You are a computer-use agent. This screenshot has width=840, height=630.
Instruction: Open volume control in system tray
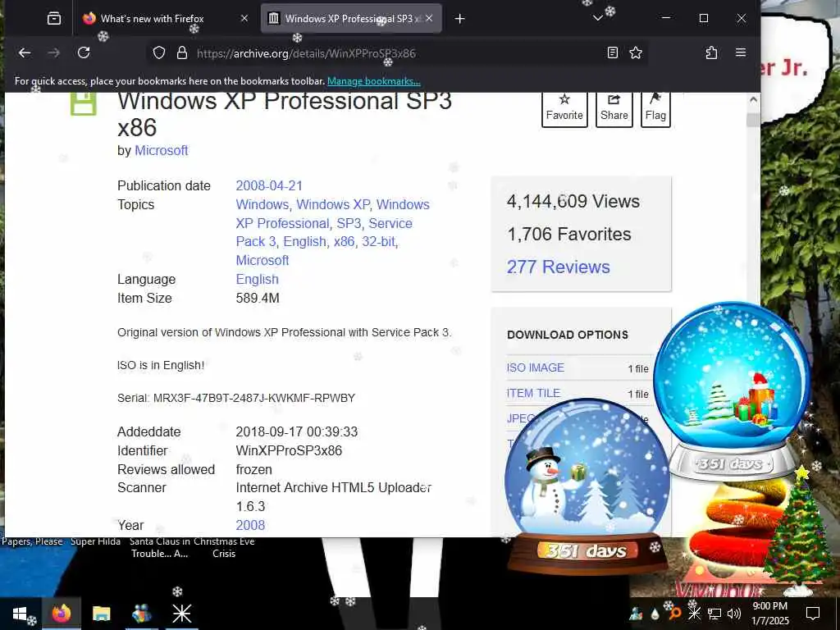pyautogui.click(x=734, y=614)
